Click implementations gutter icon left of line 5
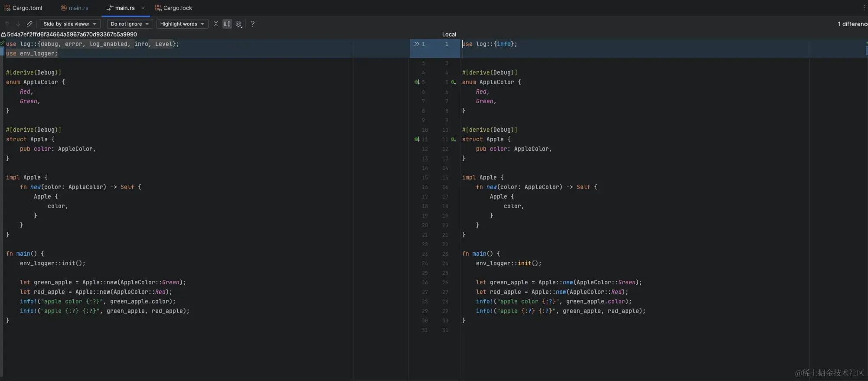 coord(417,82)
